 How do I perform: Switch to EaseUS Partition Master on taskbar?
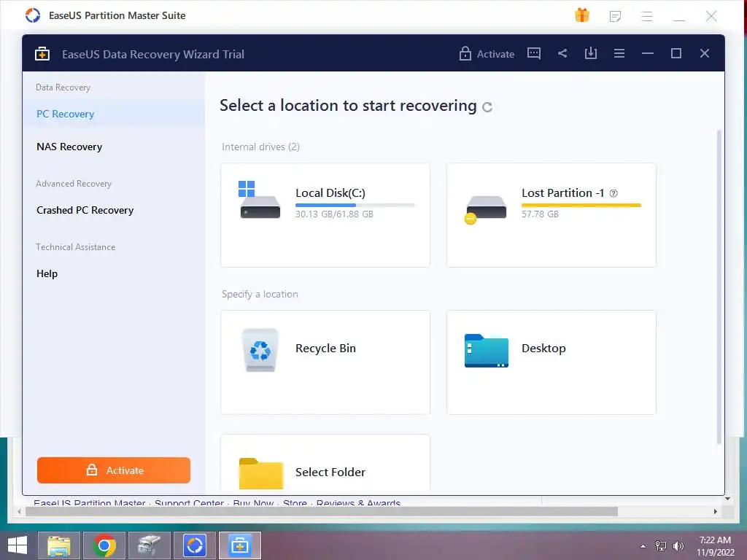(194, 545)
